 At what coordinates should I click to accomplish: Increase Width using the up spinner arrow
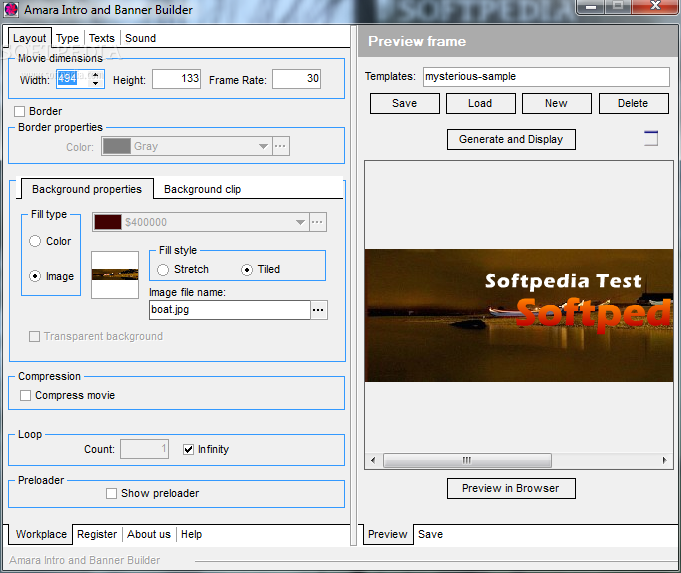click(96, 74)
